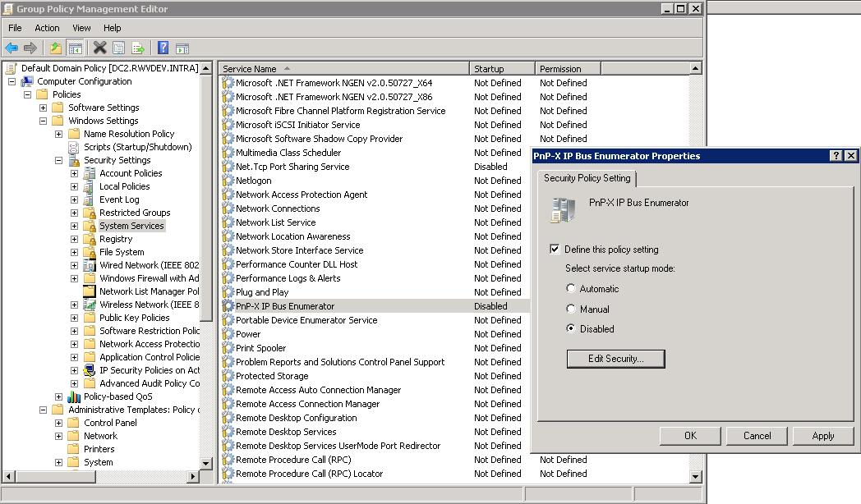Screen dimensions: 861x504
Task: Click the blue Help question mark icon
Action: [x=163, y=48]
